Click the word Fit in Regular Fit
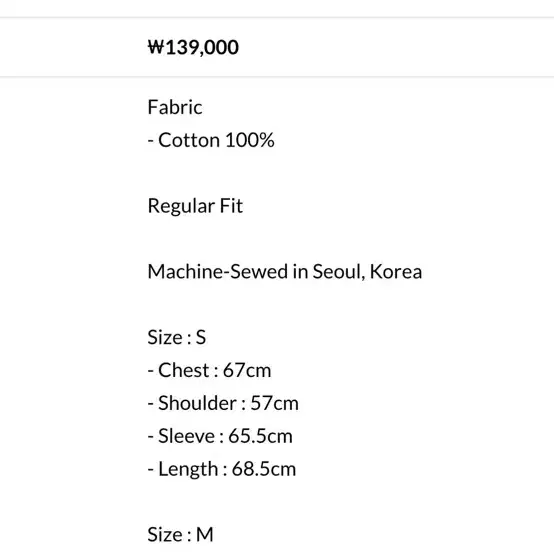 [231, 206]
